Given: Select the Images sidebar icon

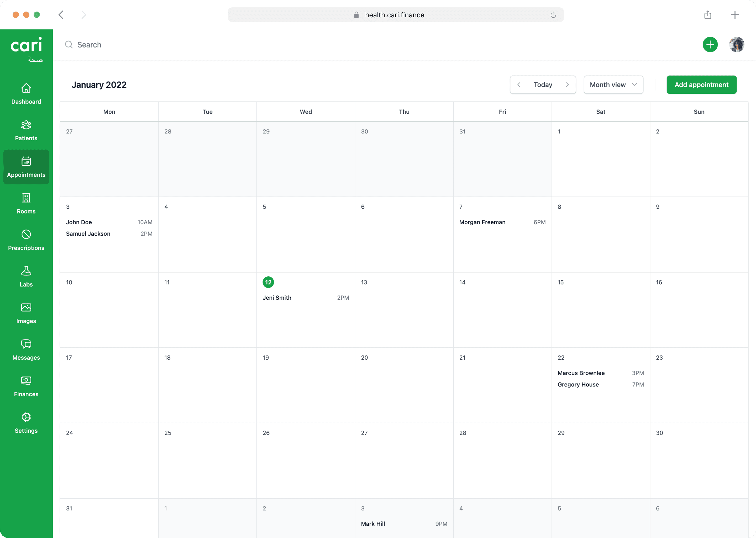Looking at the screenshot, I should tap(26, 313).
